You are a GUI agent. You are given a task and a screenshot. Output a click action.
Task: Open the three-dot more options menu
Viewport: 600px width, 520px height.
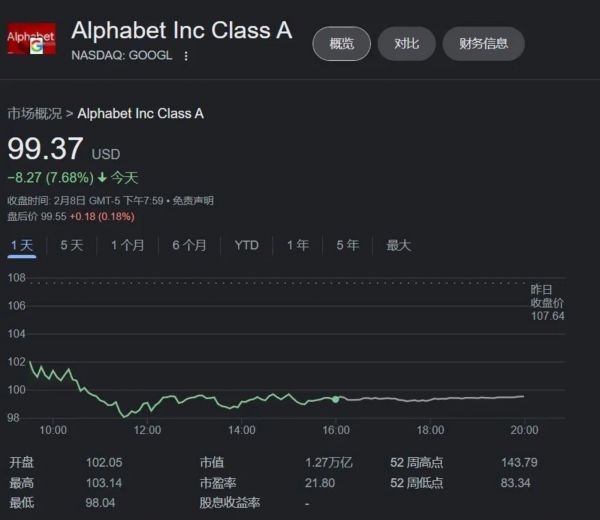186,56
